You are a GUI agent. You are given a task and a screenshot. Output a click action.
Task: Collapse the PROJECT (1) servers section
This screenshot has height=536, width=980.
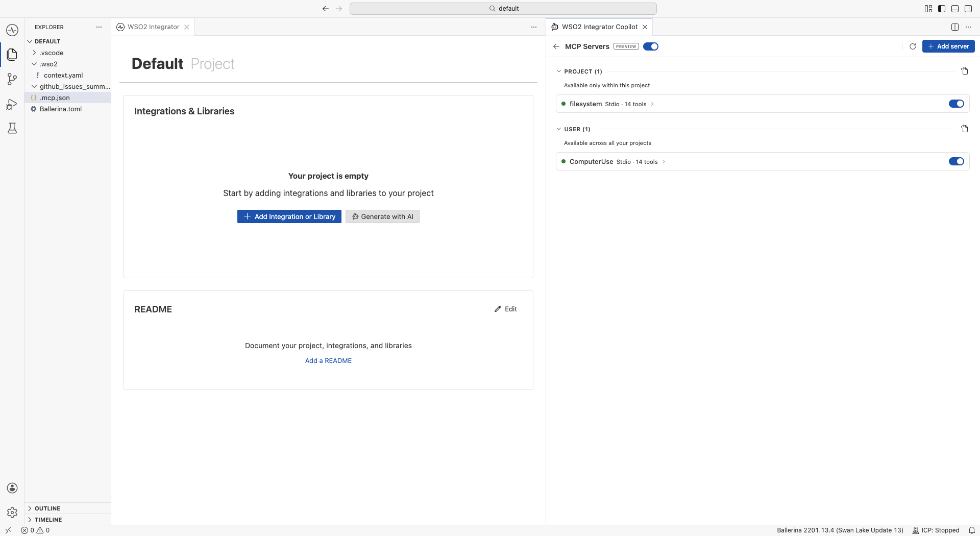coord(559,71)
